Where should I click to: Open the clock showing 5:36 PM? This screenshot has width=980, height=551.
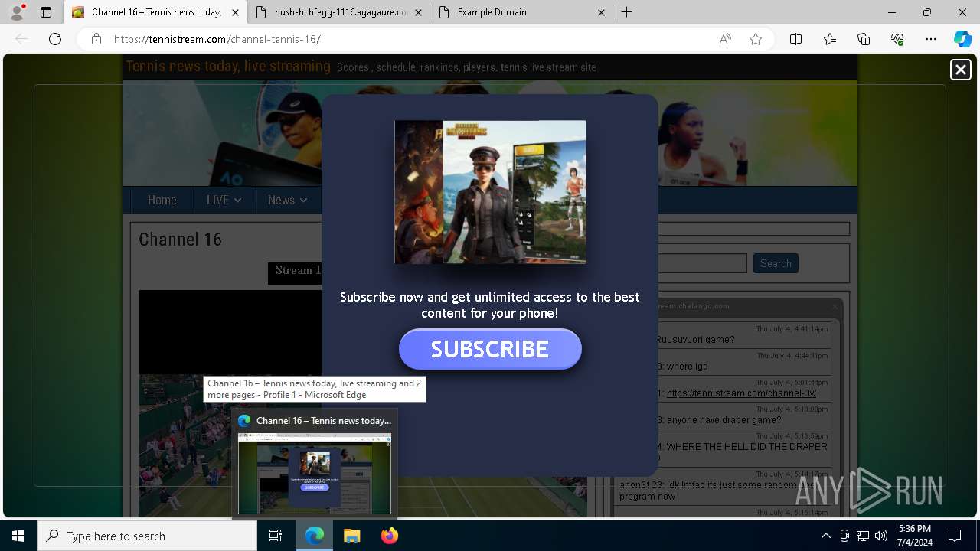[x=915, y=536]
